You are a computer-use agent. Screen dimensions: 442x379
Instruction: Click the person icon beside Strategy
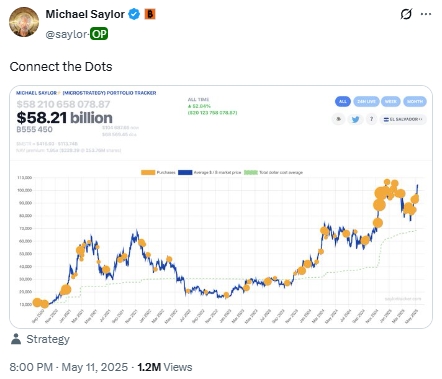(x=16, y=339)
